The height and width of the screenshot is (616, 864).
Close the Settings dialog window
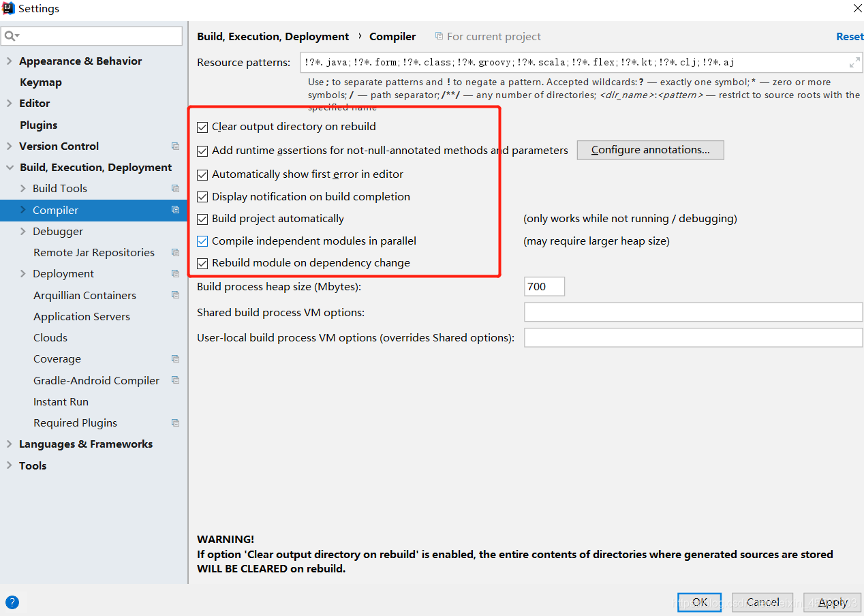pos(857,8)
